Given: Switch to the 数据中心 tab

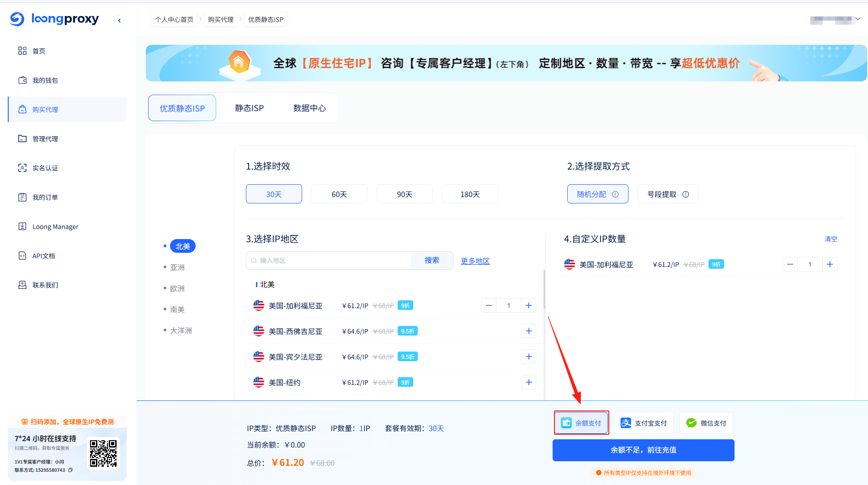Looking at the screenshot, I should [309, 108].
